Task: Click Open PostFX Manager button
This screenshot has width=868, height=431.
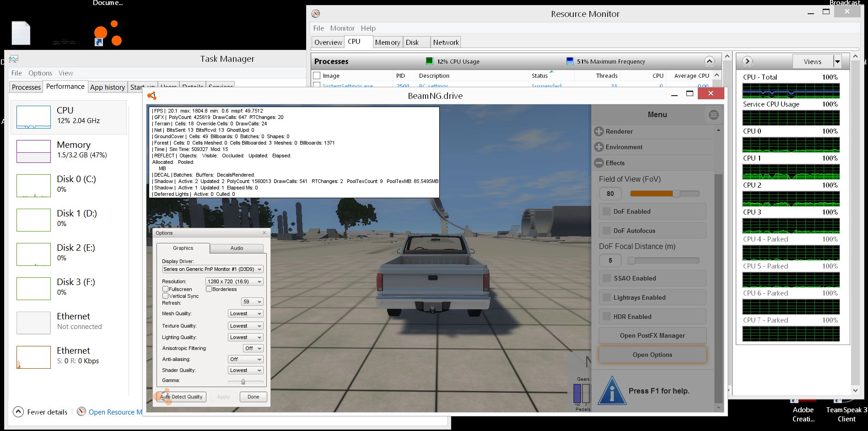Action: pyautogui.click(x=652, y=335)
